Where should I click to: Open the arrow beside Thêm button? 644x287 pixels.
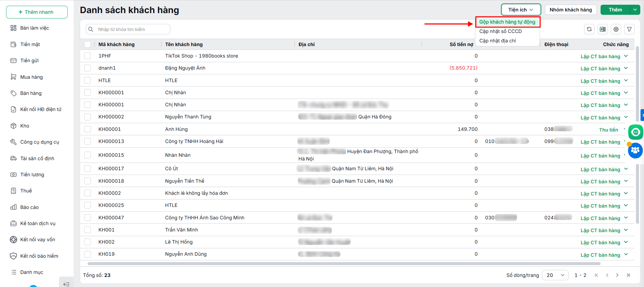click(x=635, y=10)
